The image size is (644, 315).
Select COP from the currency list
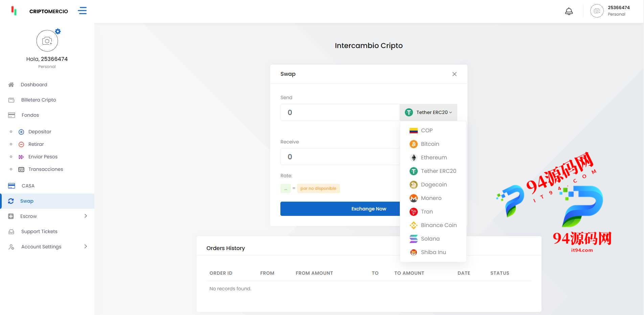point(433,131)
